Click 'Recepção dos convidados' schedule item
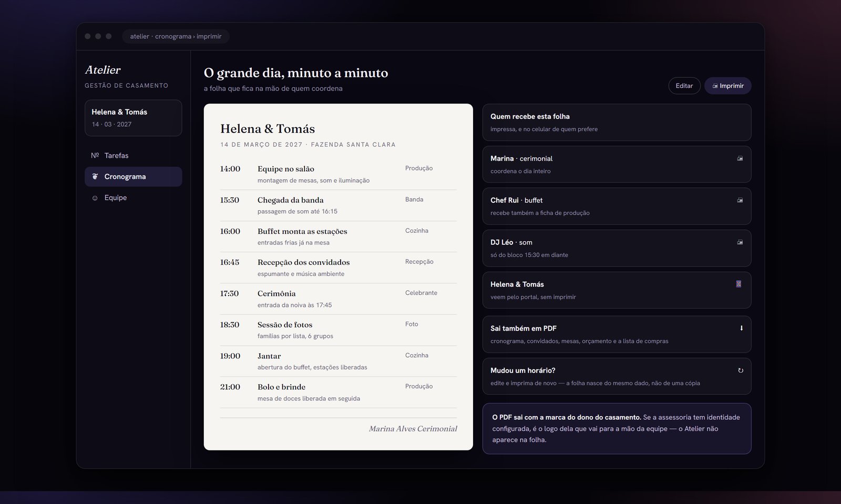The height and width of the screenshot is (504, 841). [x=304, y=262]
